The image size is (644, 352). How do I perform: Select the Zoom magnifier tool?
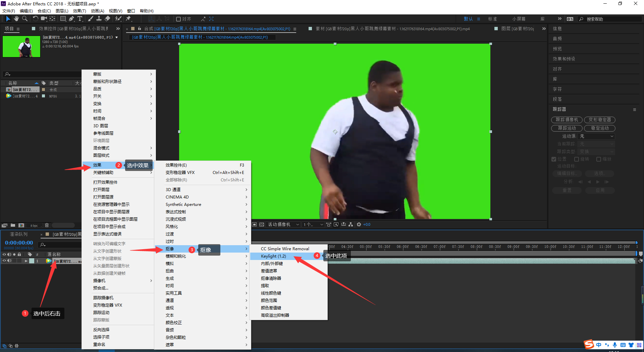tap(25, 19)
